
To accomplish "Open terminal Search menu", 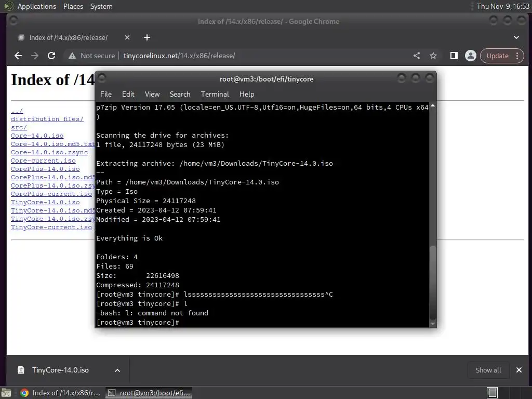I will pyautogui.click(x=180, y=95).
